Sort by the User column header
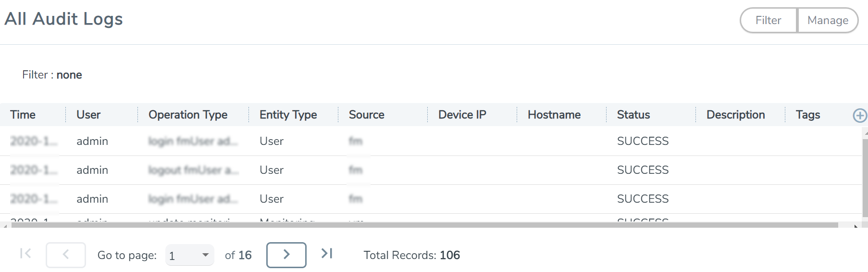 point(88,115)
